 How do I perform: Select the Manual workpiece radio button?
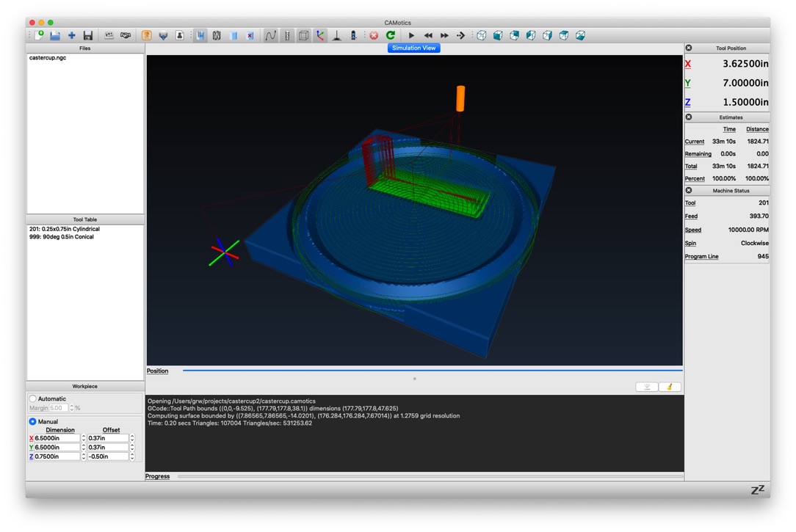point(33,421)
